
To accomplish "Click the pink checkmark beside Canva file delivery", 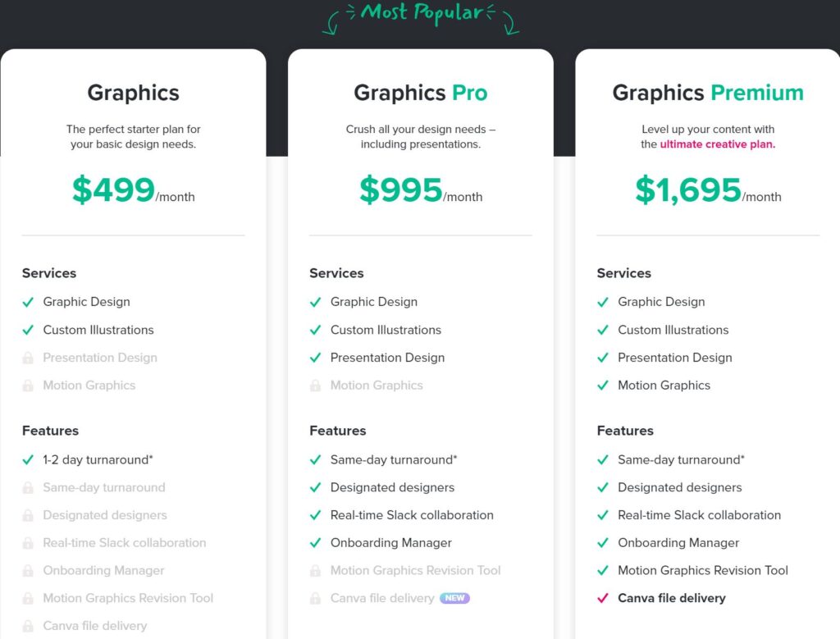I will [603, 598].
